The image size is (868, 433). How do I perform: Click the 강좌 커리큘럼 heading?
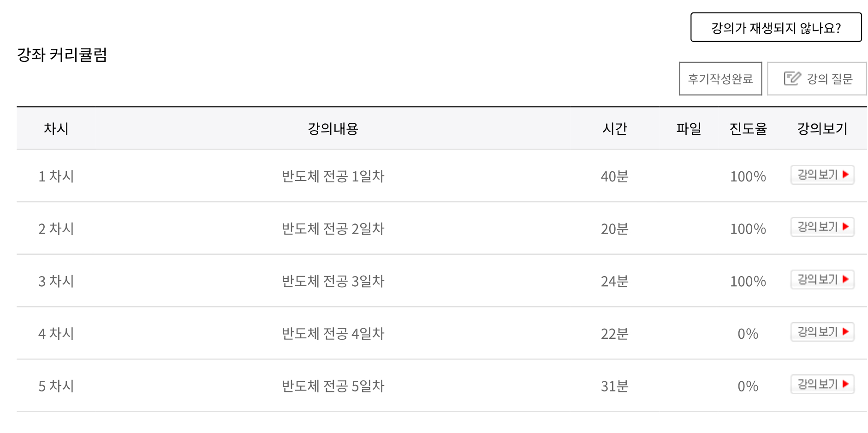click(62, 55)
